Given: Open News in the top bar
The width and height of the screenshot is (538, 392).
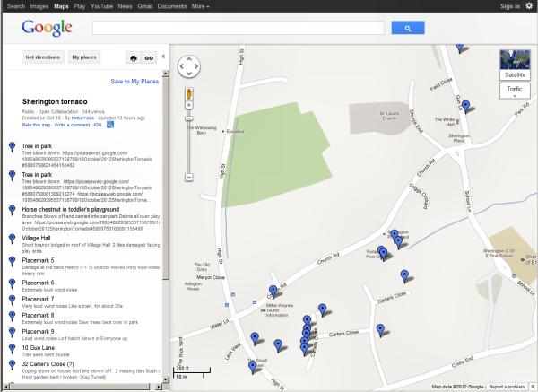Looking at the screenshot, I should (x=125, y=6).
